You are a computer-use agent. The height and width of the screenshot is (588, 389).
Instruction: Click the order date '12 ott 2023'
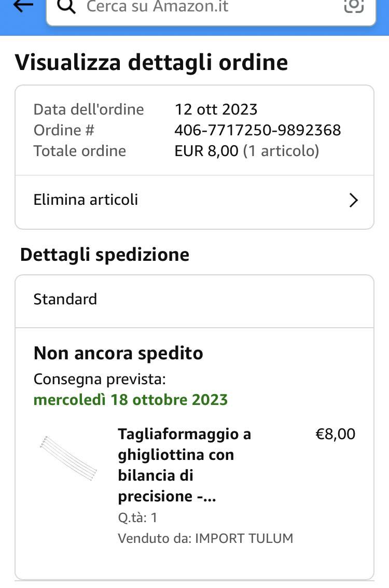click(x=216, y=109)
